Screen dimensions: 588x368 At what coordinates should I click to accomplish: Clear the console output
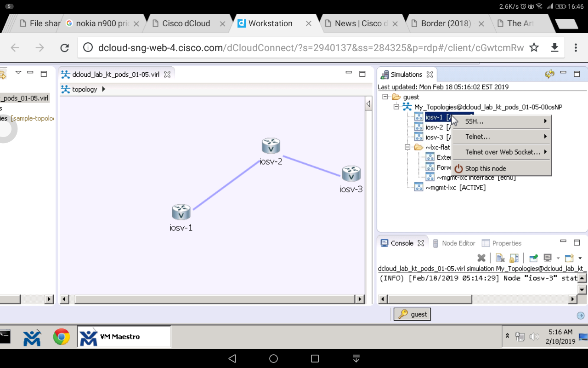(499, 258)
